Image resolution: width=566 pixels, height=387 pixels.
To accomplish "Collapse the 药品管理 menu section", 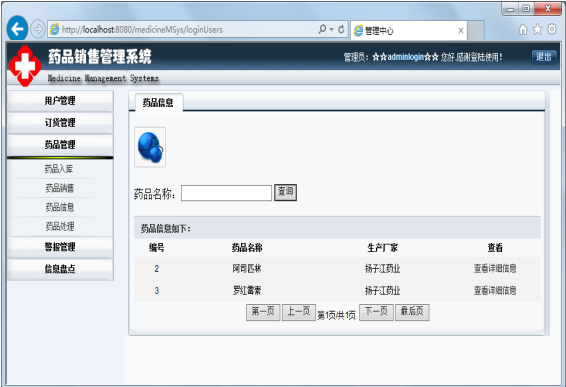I will [x=60, y=145].
